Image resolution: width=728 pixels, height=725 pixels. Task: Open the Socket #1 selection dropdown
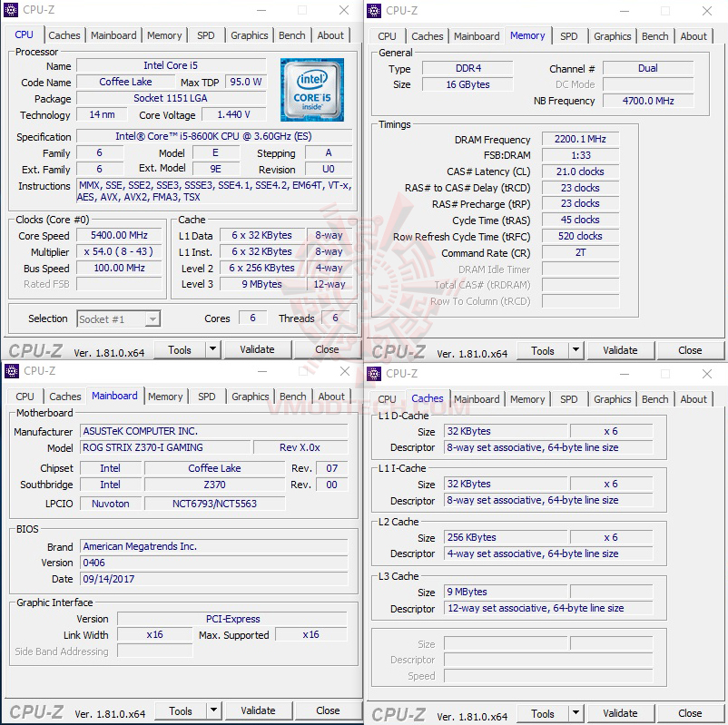[x=152, y=318]
